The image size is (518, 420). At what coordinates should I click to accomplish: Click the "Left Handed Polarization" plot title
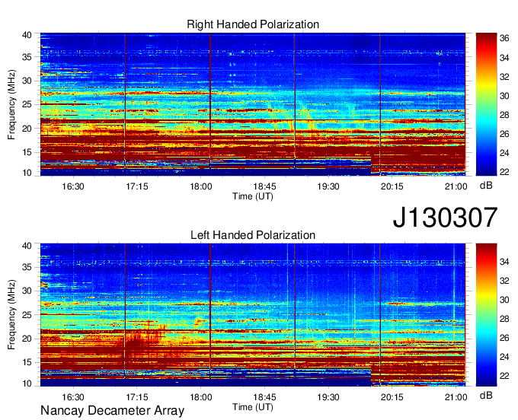(x=253, y=235)
